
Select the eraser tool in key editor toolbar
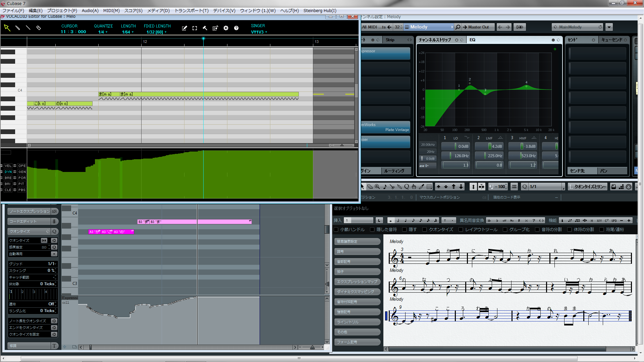point(370,187)
